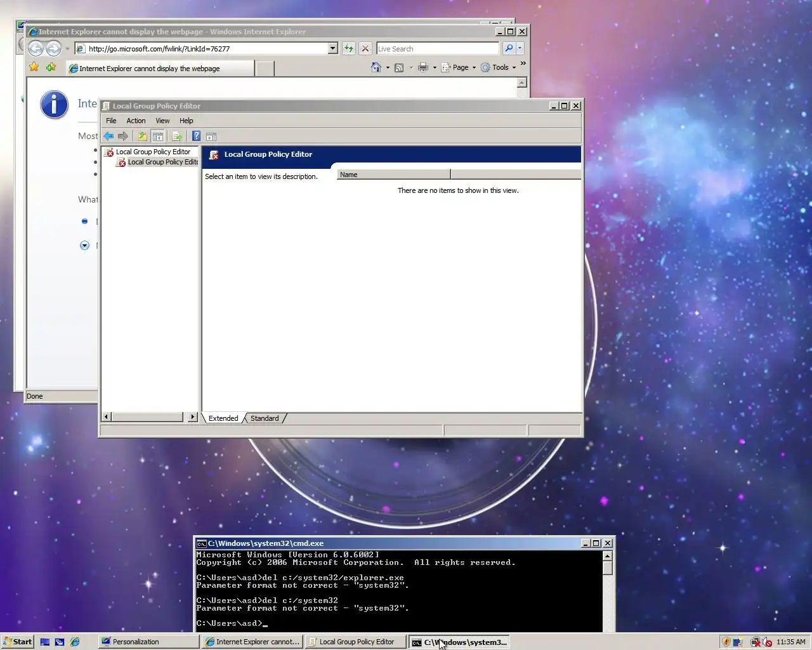Click Name column header

(x=393, y=175)
